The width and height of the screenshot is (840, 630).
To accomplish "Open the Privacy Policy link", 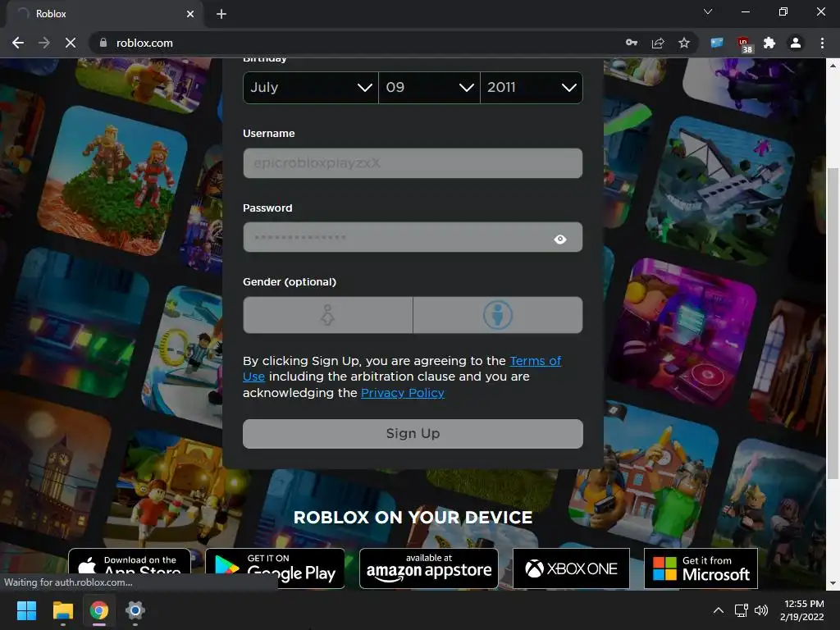I will pyautogui.click(x=402, y=393).
